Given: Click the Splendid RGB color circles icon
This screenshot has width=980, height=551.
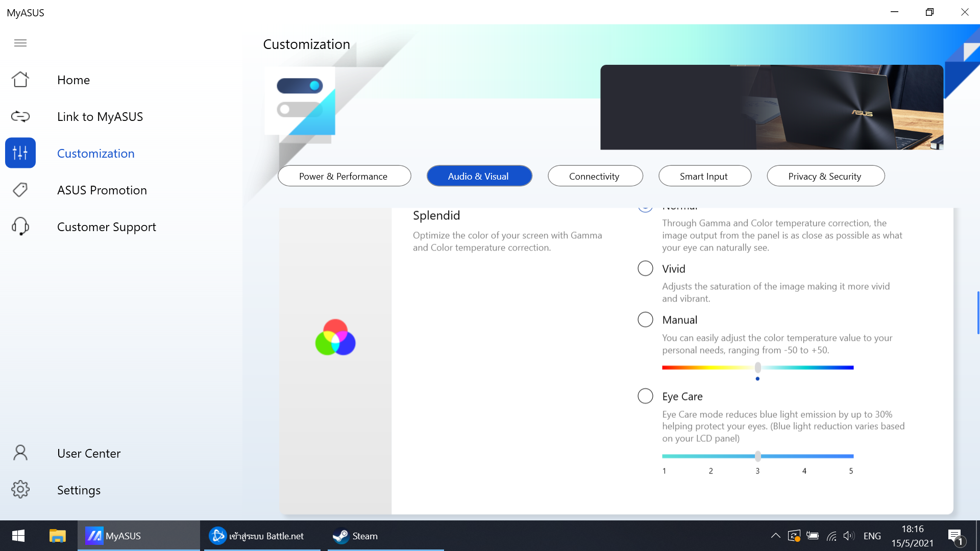Looking at the screenshot, I should 335,337.
